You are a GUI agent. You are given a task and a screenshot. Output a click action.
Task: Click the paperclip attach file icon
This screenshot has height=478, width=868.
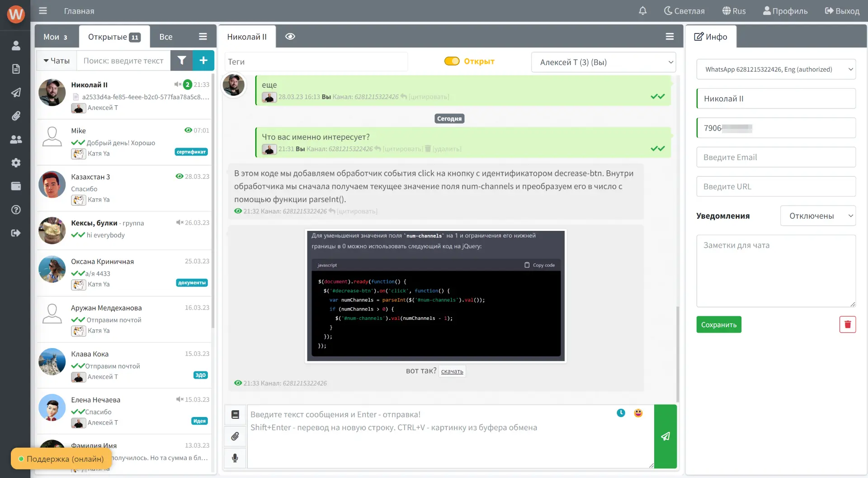(x=235, y=436)
